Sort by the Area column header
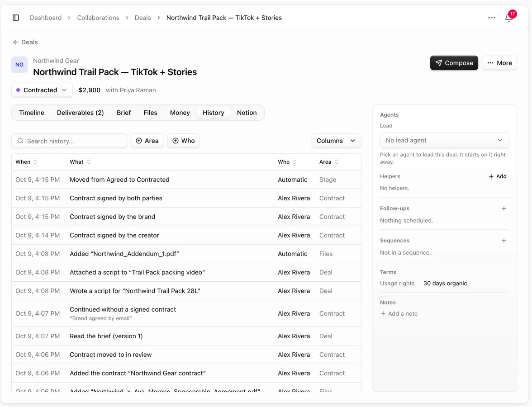Screen dimensions: 532x407 coord(329,162)
